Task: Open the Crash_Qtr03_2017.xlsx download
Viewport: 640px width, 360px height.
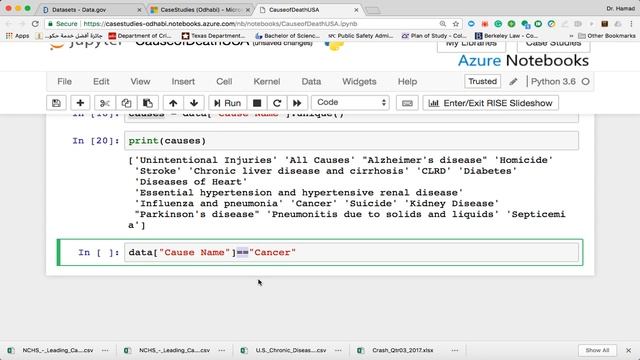Action: point(395,350)
